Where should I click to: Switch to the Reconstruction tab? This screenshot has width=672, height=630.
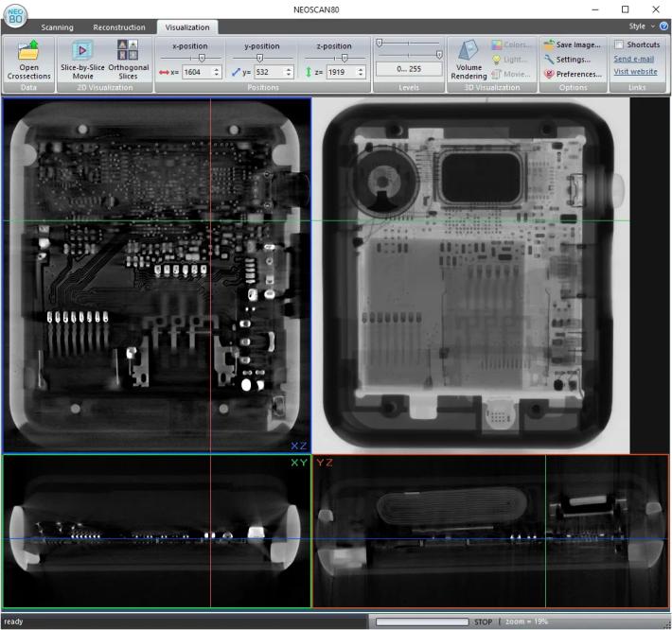pos(118,27)
